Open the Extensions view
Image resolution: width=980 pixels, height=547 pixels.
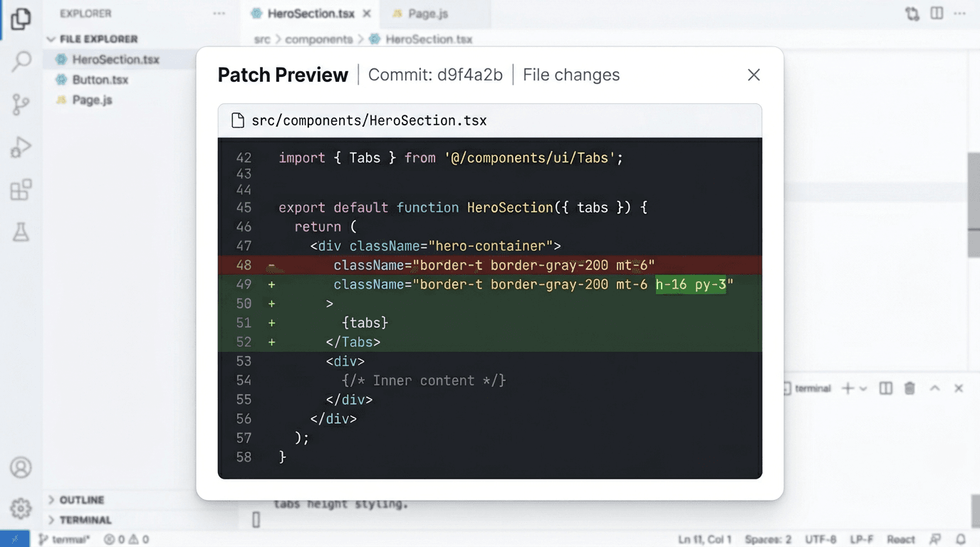pyautogui.click(x=21, y=189)
